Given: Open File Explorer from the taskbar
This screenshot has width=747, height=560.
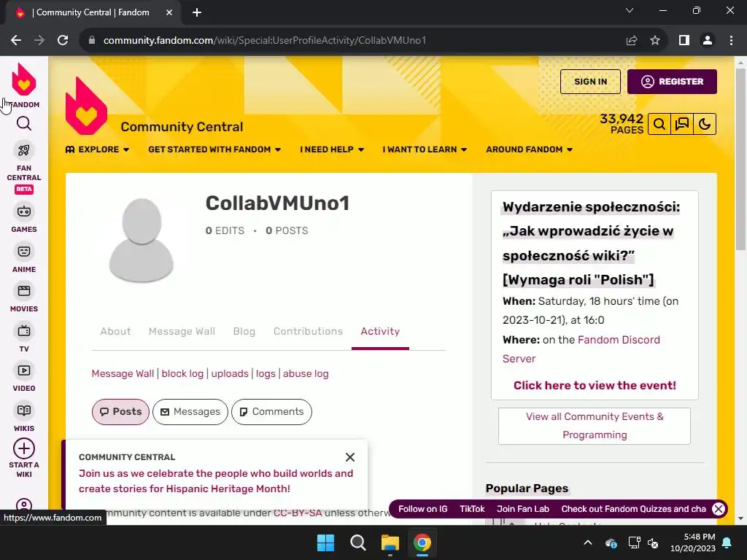Looking at the screenshot, I should [x=390, y=542].
